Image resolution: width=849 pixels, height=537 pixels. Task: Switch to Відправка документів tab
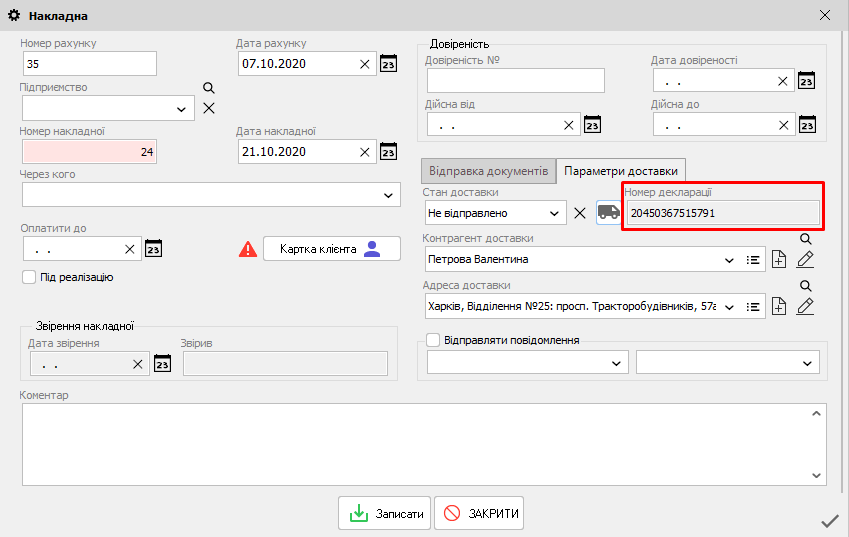487,171
